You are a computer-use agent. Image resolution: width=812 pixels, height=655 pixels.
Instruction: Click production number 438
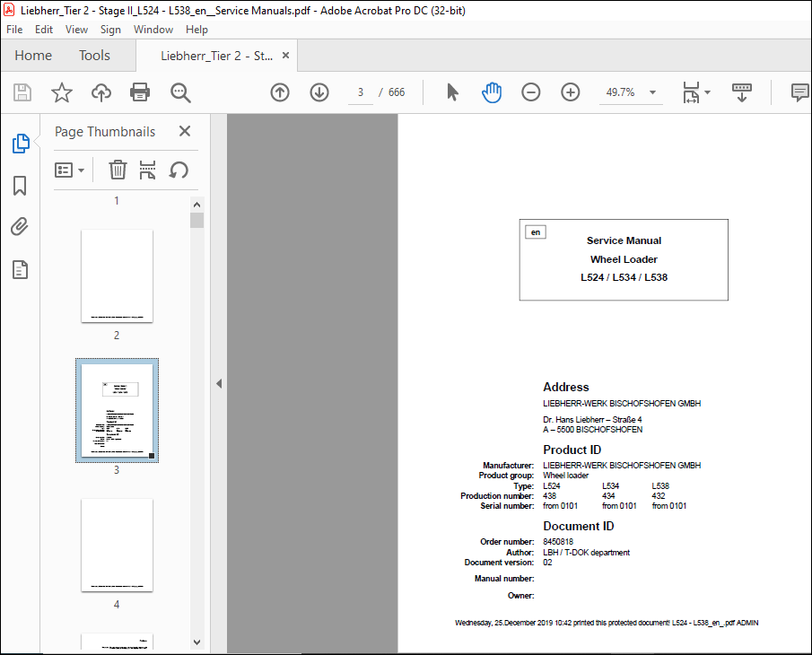click(549, 496)
